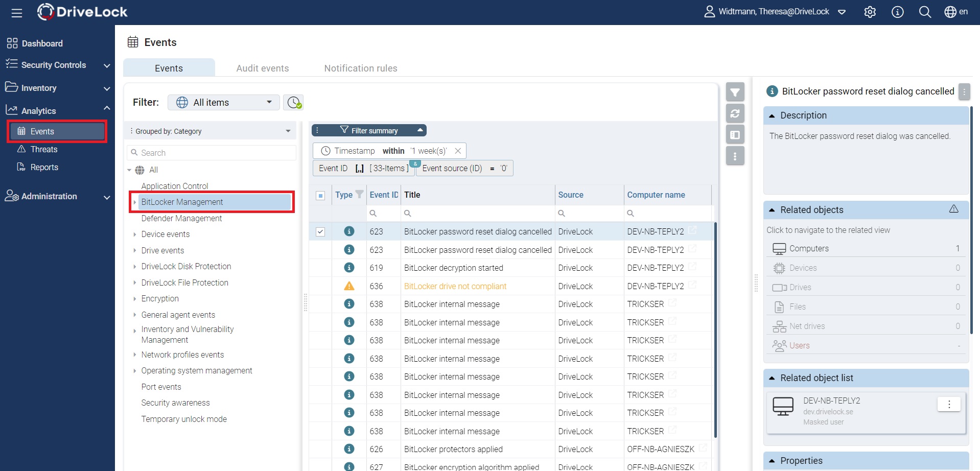Viewport: 980px width, 471px height.
Task: Open Threats under Analytics
Action: pyautogui.click(x=44, y=149)
